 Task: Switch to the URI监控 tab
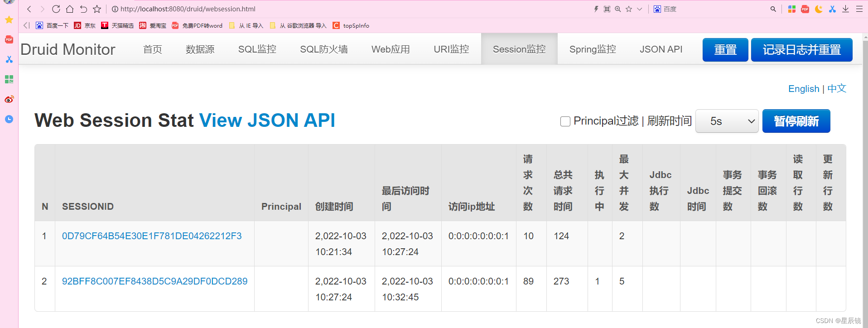[452, 49]
